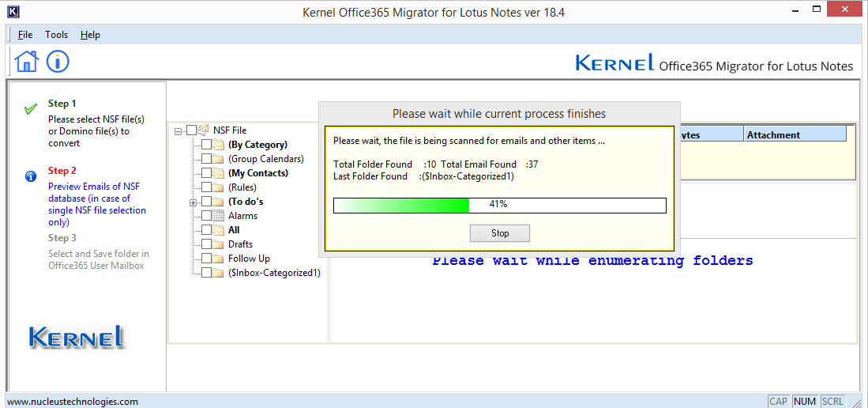Expand the (To do's tree node

tap(194, 202)
